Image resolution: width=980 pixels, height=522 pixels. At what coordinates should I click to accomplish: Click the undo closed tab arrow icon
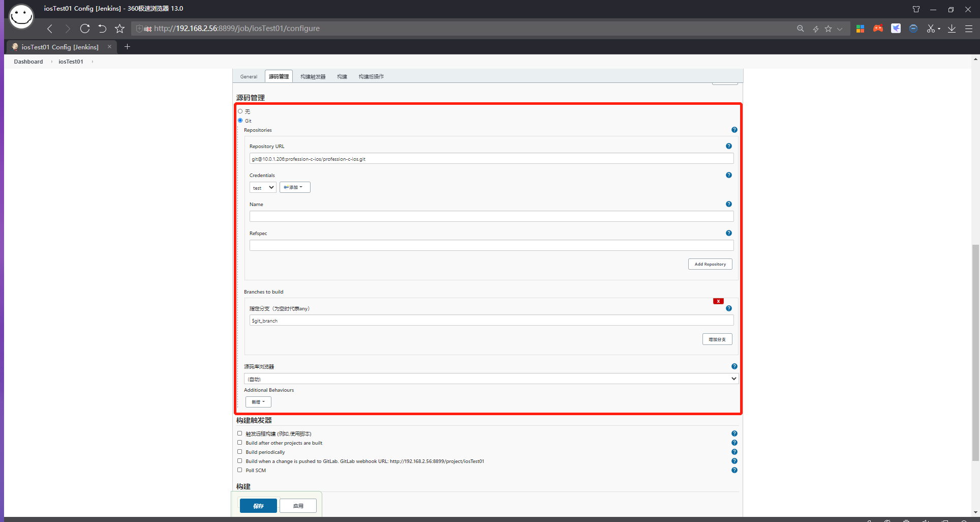coord(102,28)
